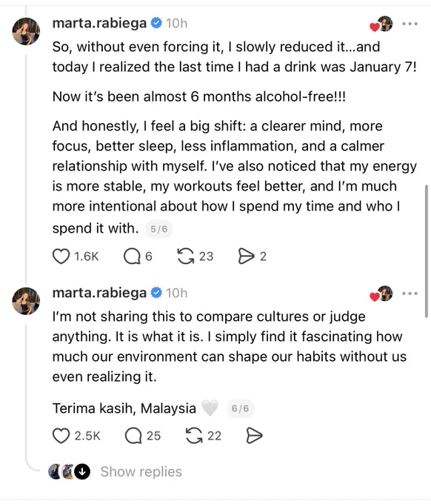Open the three-dots menu on the first post
This screenshot has width=431, height=504.
410,24
